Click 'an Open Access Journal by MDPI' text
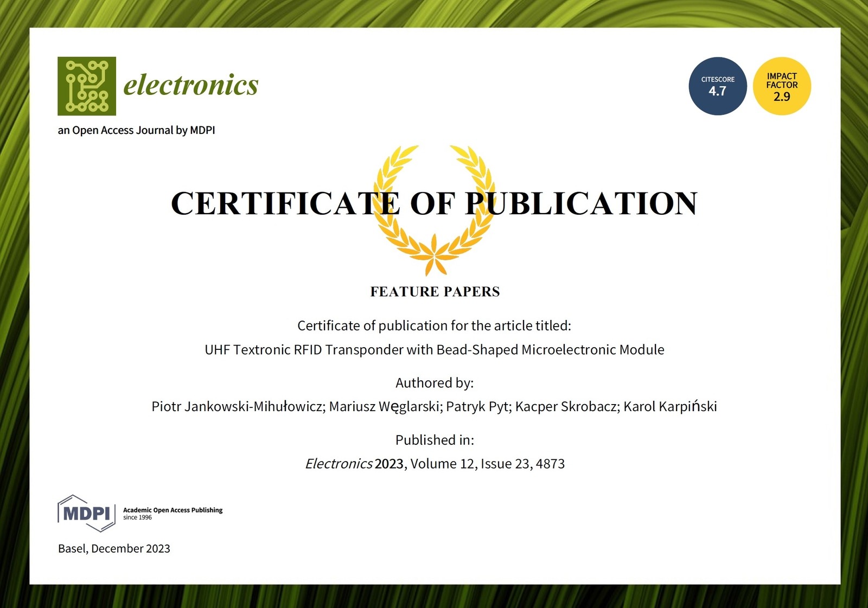This screenshot has height=608, width=868. tap(136, 130)
